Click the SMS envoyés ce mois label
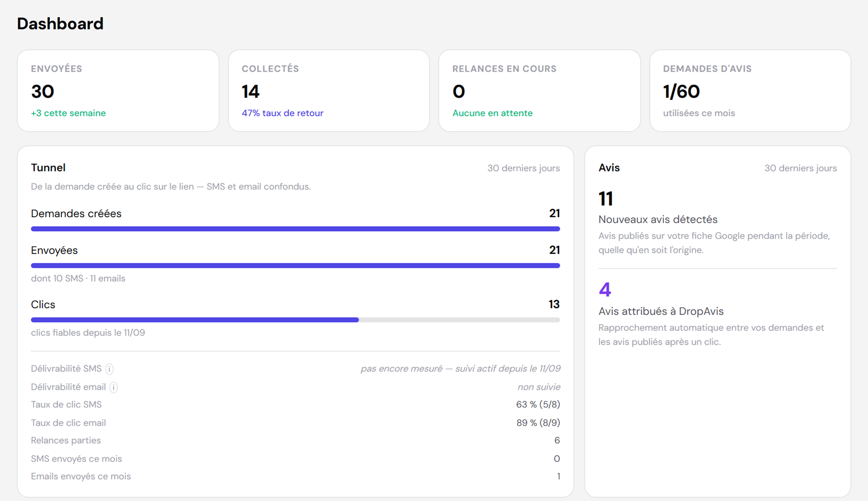Screen dimensions: 868x501 coord(76,459)
